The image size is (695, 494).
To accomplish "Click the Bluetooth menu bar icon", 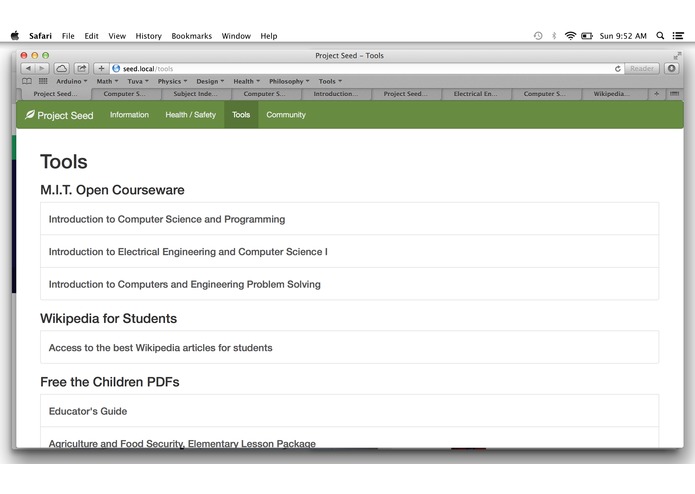I will [554, 36].
